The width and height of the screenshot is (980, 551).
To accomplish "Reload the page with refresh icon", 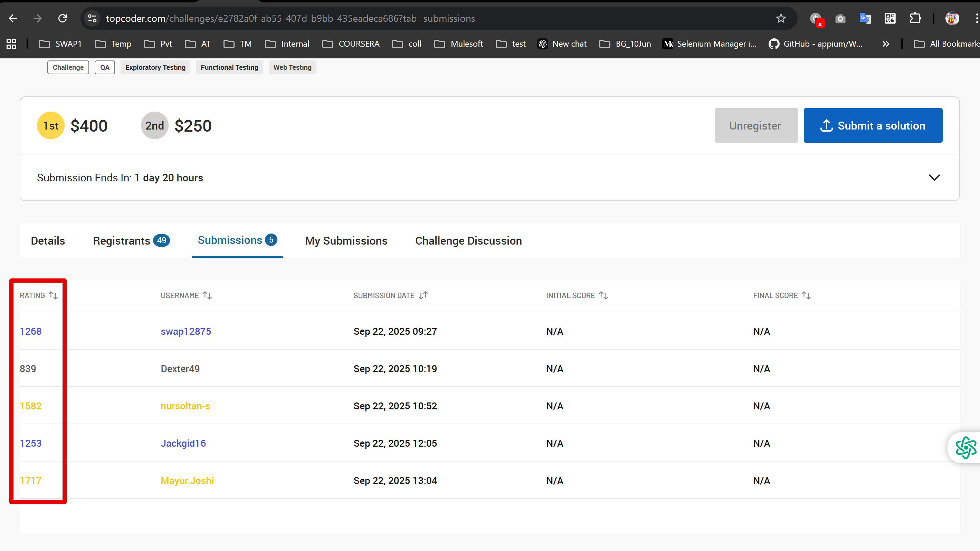I will [x=63, y=18].
